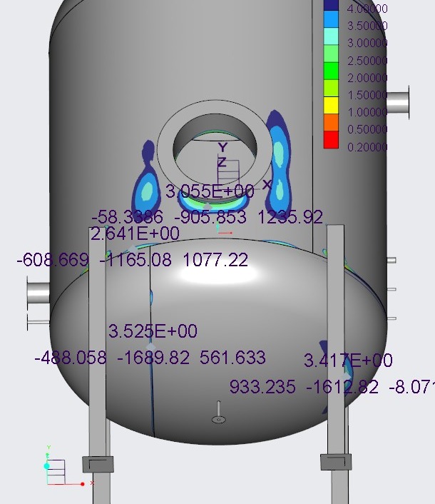The width and height of the screenshot is (435, 504).
Task: Click the probe marker at the 2.641E+00 point
Action: pyautogui.click(x=133, y=248)
